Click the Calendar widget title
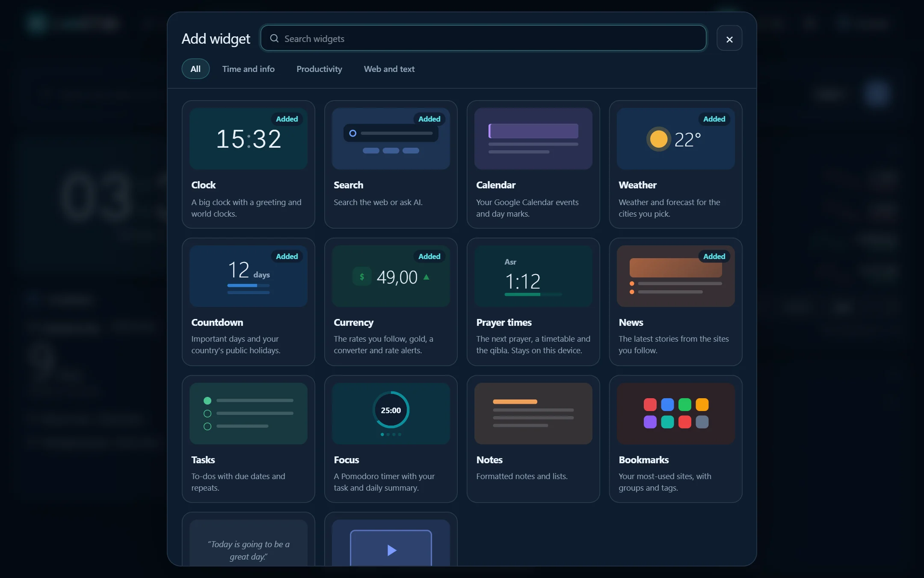 496,185
